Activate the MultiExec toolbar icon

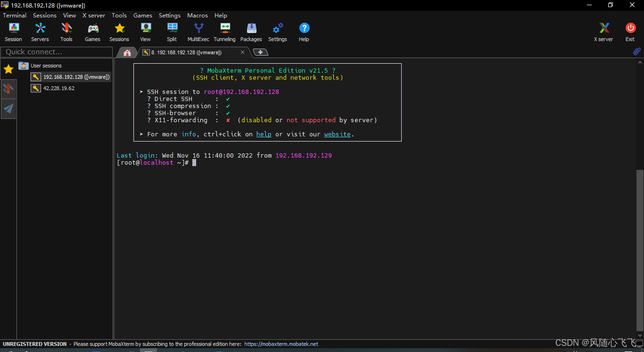[x=198, y=32]
